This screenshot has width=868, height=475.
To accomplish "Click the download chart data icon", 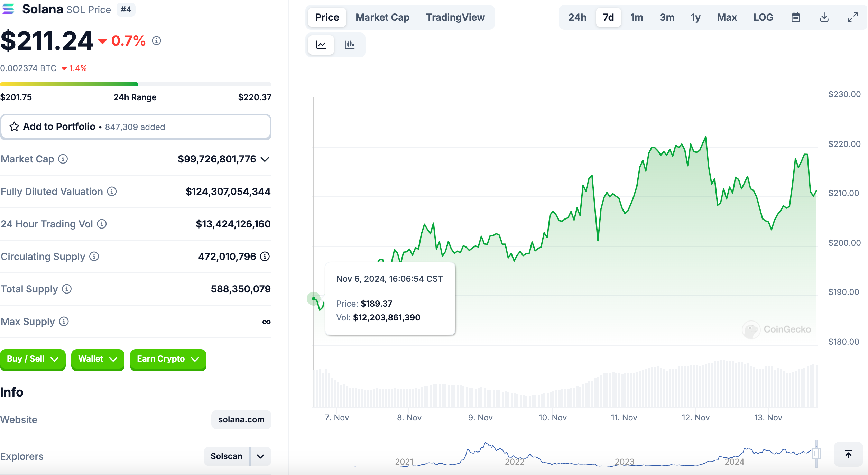I will click(824, 17).
